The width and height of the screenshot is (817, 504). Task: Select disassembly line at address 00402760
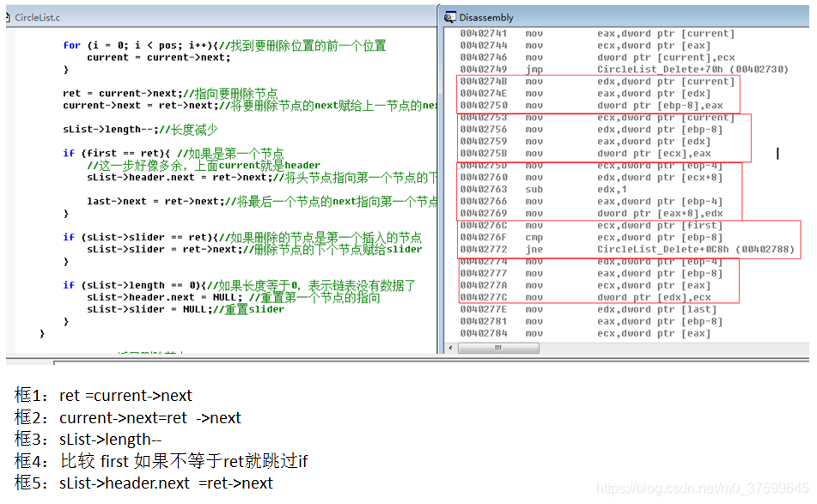point(591,177)
